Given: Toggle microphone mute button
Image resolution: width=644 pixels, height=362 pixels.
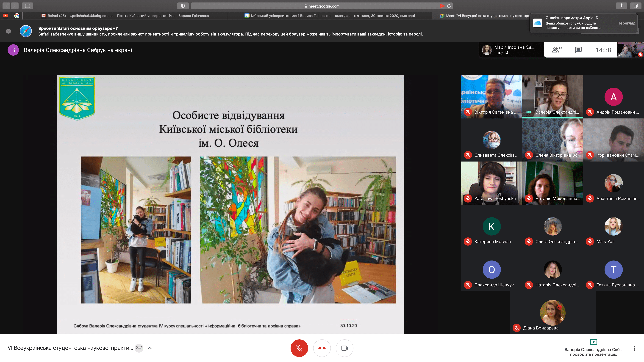Looking at the screenshot, I should coord(299,348).
